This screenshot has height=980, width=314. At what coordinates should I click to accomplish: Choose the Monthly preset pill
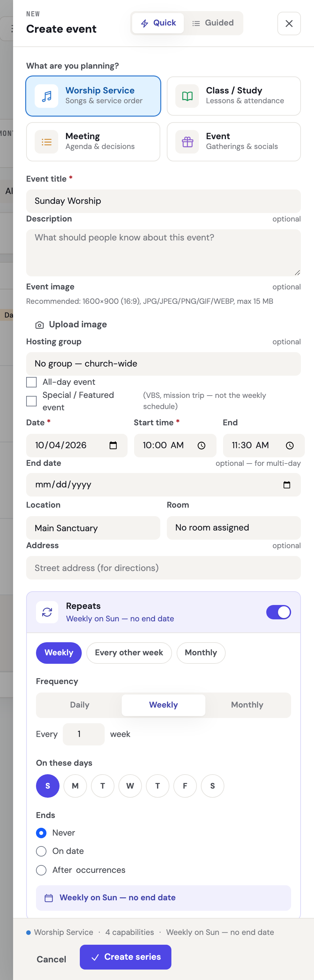point(201,653)
